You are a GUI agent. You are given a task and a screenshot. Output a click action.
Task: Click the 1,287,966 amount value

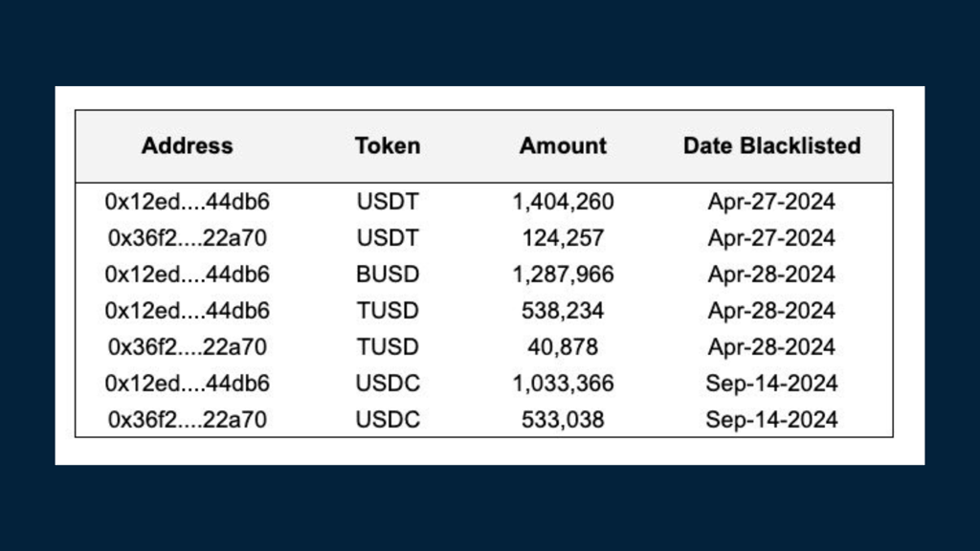[563, 275]
